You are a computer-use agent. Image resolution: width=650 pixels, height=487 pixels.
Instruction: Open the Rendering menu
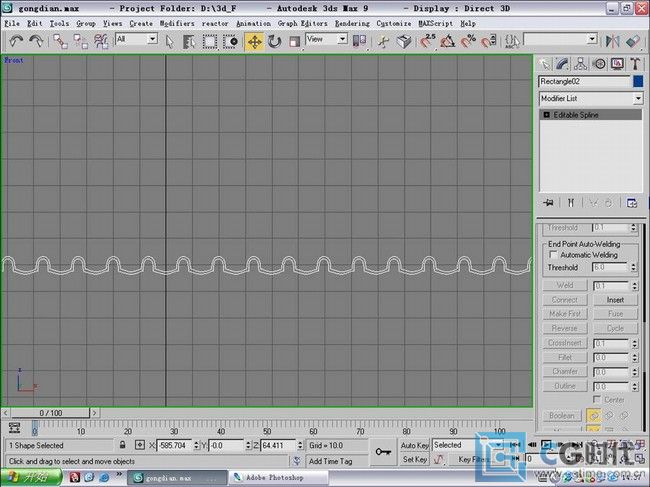[352, 22]
